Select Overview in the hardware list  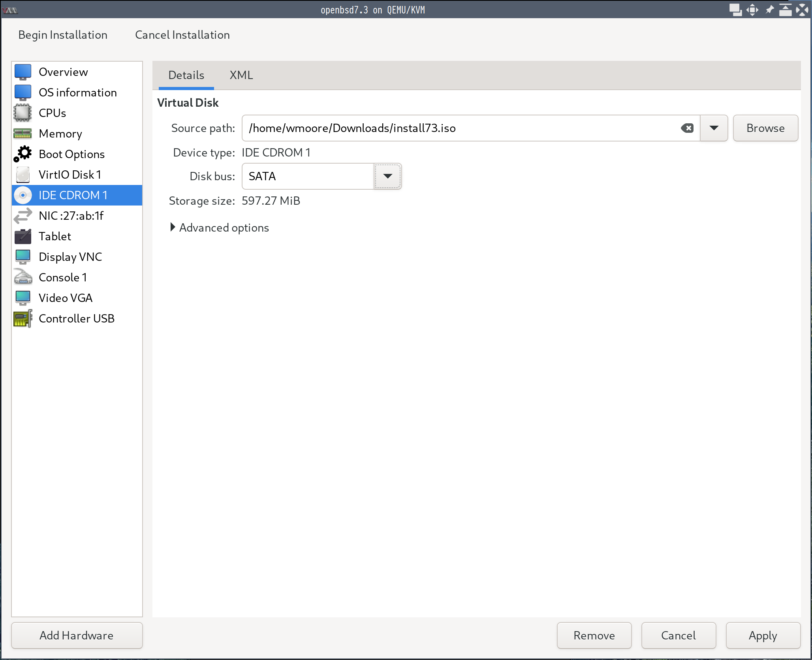[x=77, y=72]
